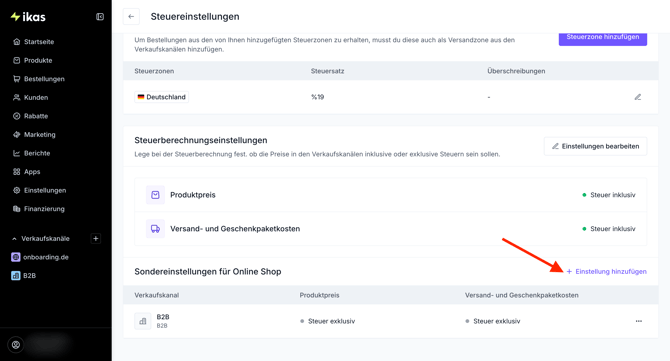This screenshot has height=361, width=670.
Task: Open the user account avatar icon
Action: [x=16, y=345]
